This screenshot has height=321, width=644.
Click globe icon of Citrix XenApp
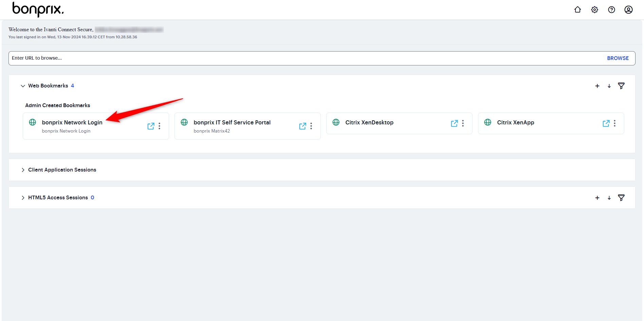[x=488, y=122]
